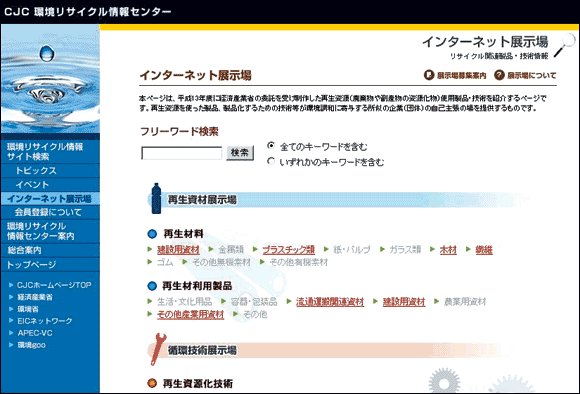Click arrow before CJCホームページTOP link
Viewport: 580px width, 394px height.
11,285
